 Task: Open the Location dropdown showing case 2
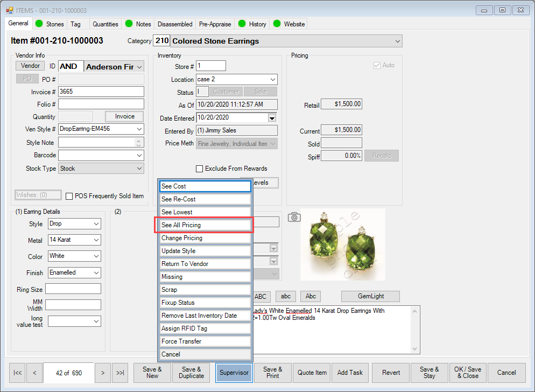[x=272, y=80]
